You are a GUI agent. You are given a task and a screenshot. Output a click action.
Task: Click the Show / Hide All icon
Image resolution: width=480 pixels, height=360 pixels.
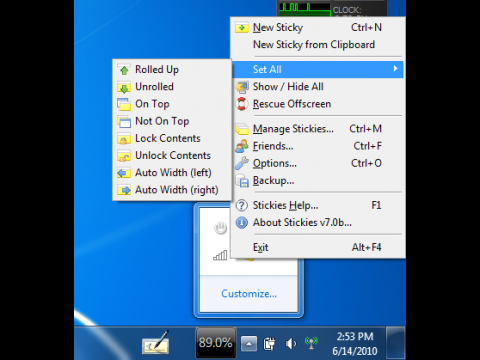(242, 87)
